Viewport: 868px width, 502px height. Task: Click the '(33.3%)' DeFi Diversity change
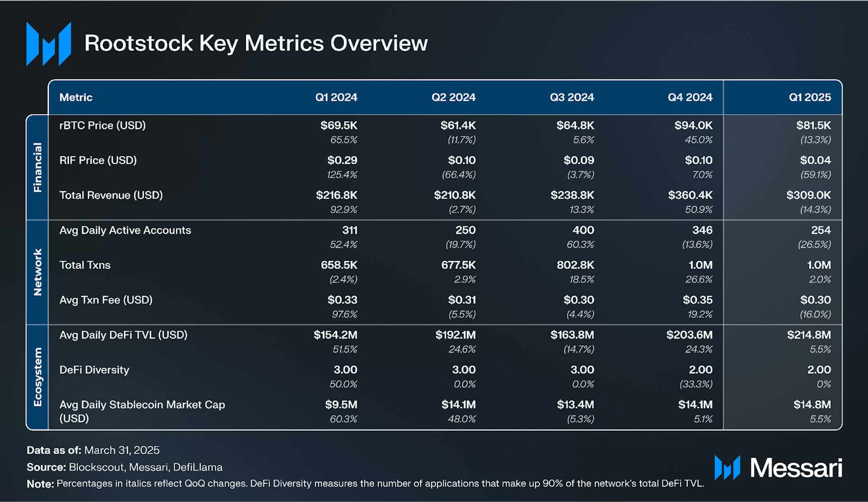696,384
